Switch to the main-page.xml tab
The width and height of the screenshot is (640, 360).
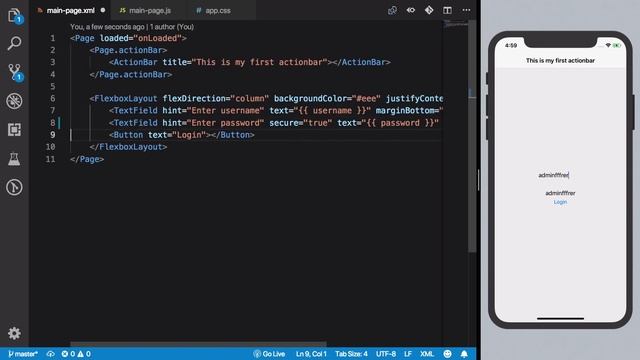[70, 11]
